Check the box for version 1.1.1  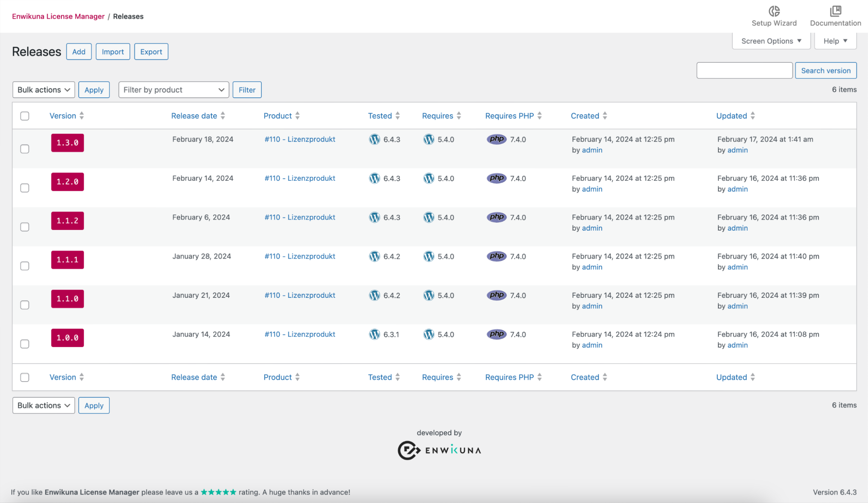click(25, 266)
